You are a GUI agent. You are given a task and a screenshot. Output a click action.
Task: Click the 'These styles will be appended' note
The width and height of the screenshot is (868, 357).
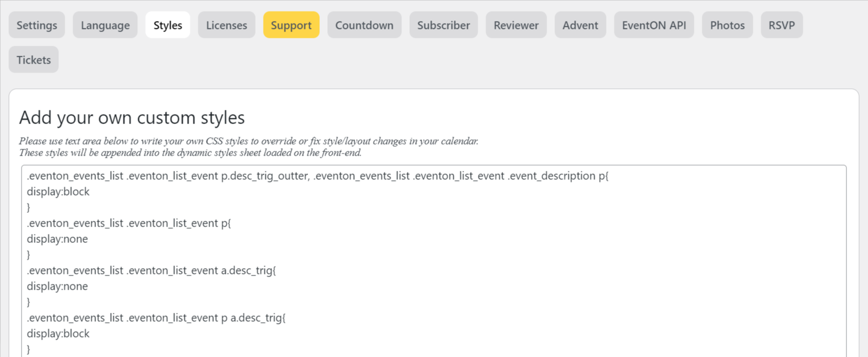(190, 153)
